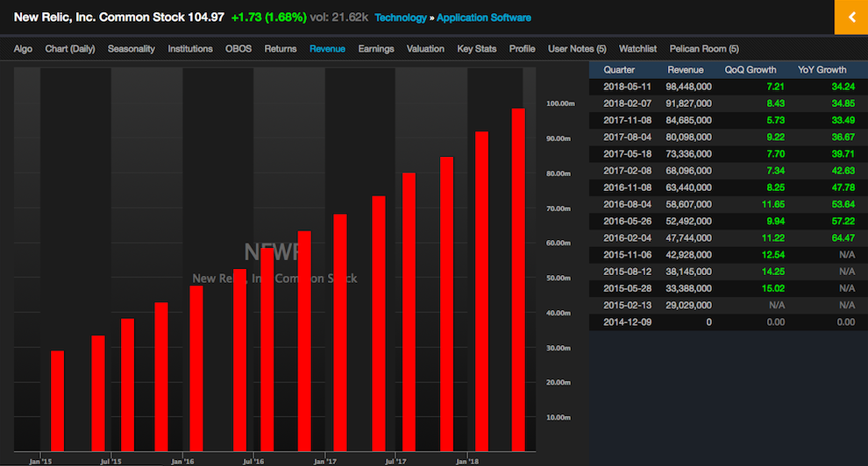Select the OBOS tab
Viewport: 868px width, 466px height.
pyautogui.click(x=238, y=49)
